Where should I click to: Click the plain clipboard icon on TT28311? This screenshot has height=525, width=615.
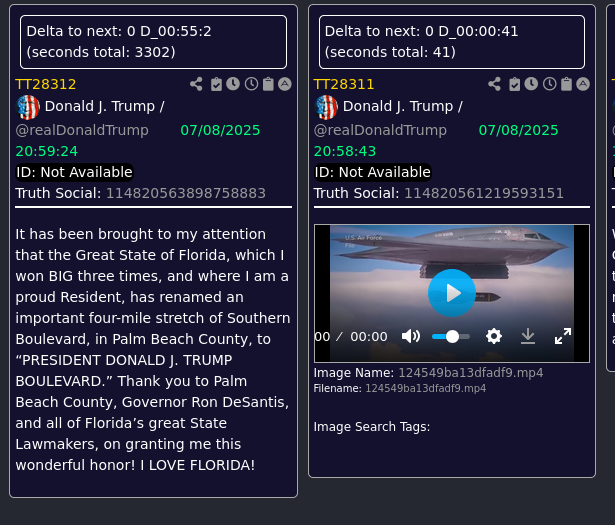[566, 84]
